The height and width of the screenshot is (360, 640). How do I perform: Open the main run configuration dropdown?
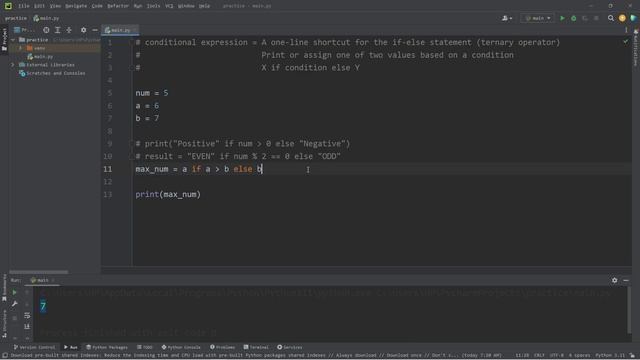coord(538,18)
